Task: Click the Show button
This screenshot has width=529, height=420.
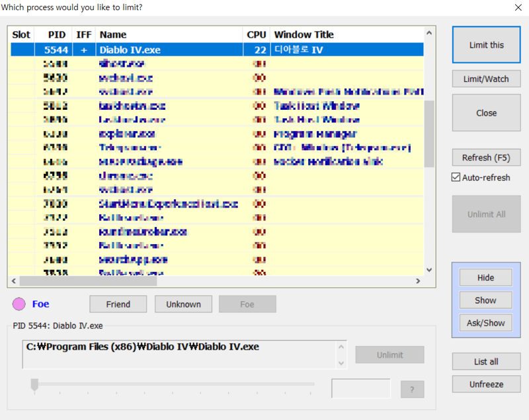Action: coord(485,300)
